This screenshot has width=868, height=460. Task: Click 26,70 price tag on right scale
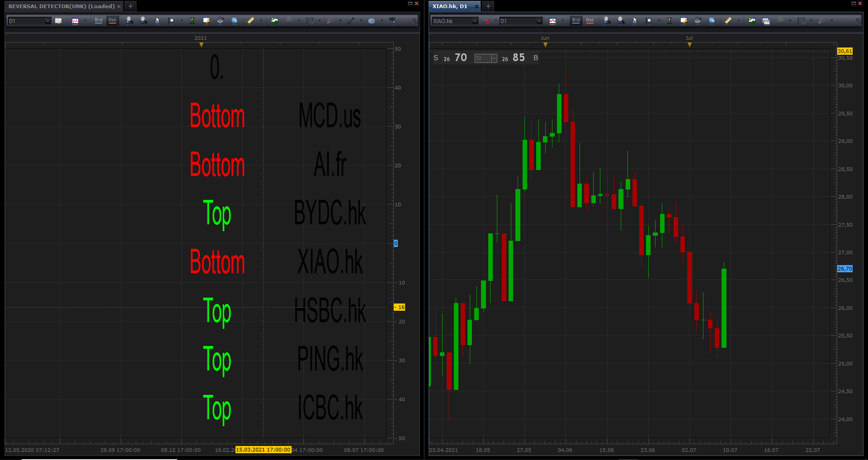click(x=845, y=269)
